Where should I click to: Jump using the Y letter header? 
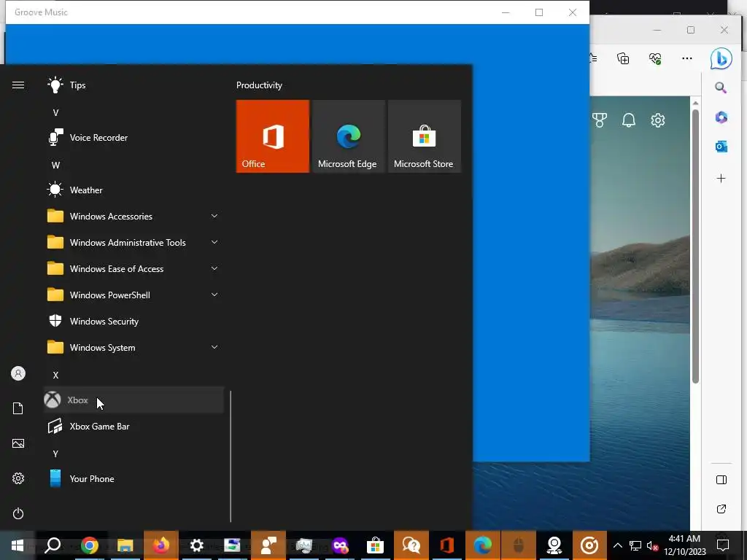click(x=55, y=454)
